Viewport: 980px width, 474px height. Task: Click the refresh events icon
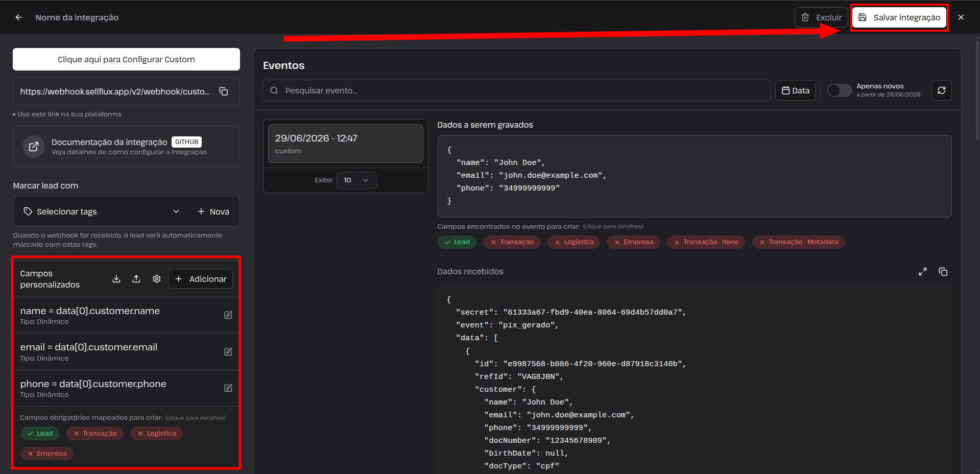pyautogui.click(x=941, y=90)
